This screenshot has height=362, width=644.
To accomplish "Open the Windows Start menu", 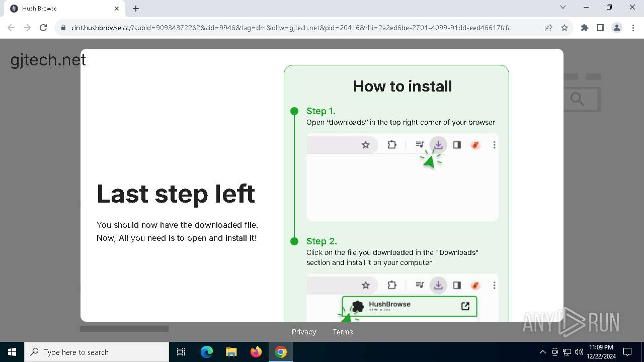I will pos(12,352).
